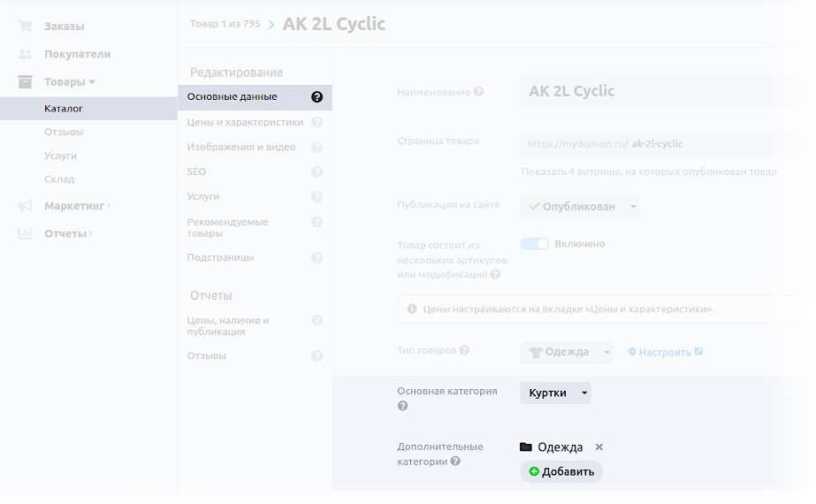Click help icon beside Наименование label

(x=478, y=91)
